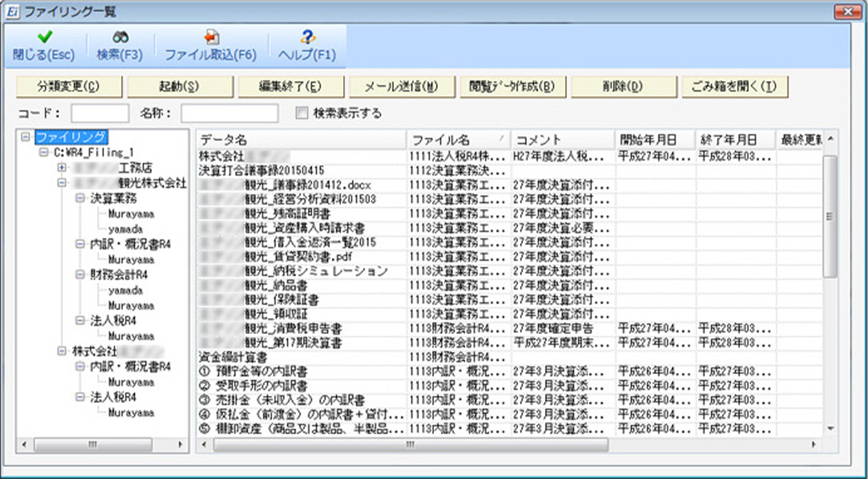
Task: Open search with the binoculars icon
Action: pos(120,37)
